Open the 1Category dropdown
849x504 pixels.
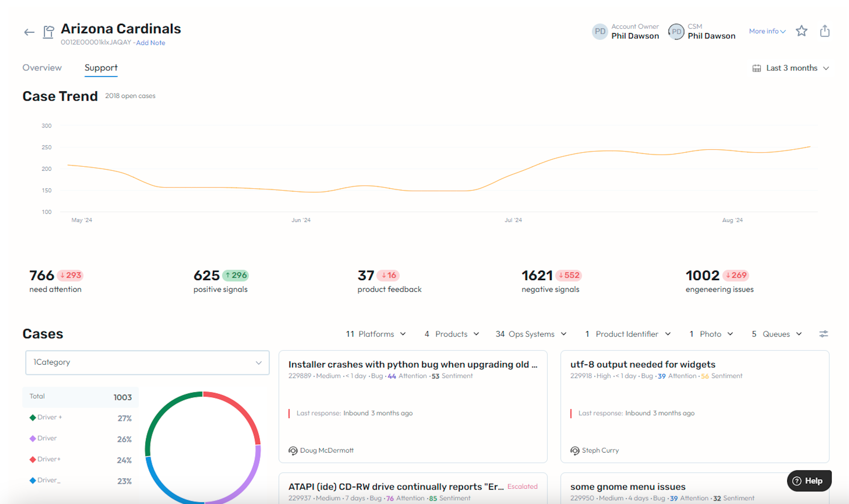(147, 363)
